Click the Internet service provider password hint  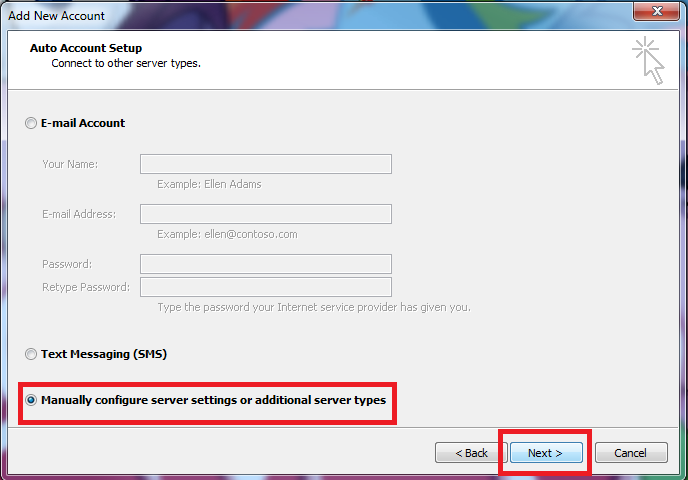click(313, 307)
